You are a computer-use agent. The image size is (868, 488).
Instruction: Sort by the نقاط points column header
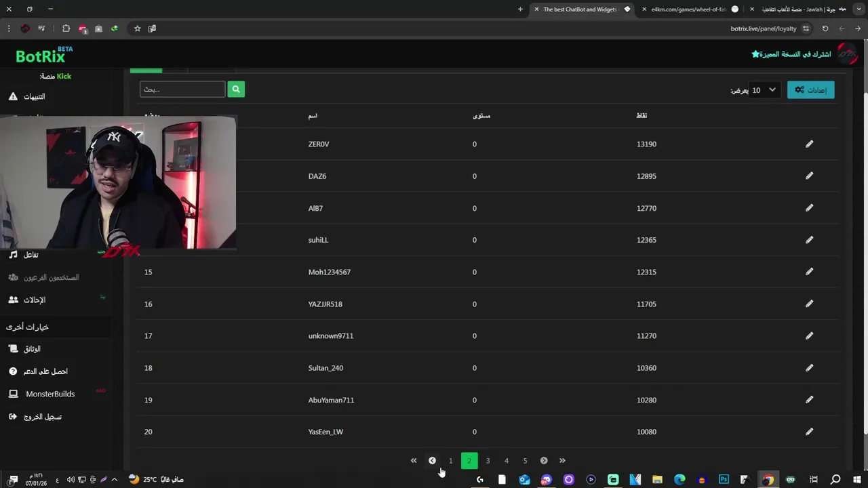point(642,116)
